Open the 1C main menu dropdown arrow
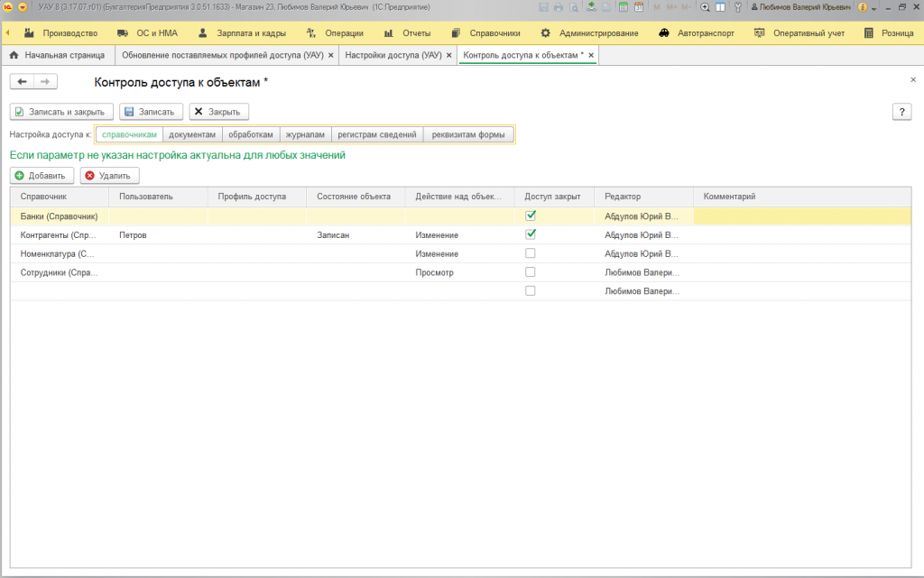 click(23, 7)
